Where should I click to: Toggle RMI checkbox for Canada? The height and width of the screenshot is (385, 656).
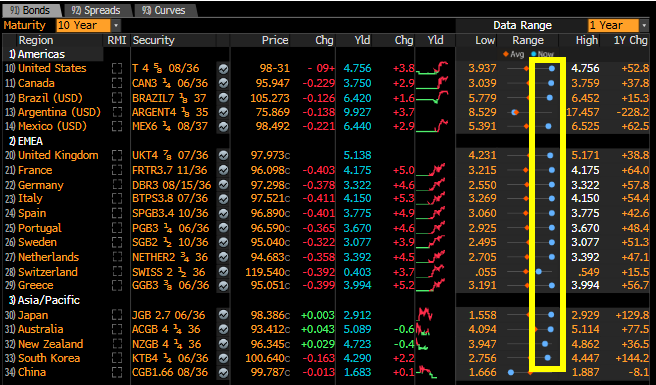117,83
